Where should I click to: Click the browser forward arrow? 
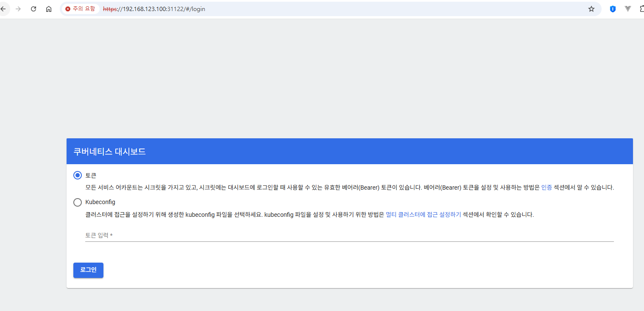(18, 9)
